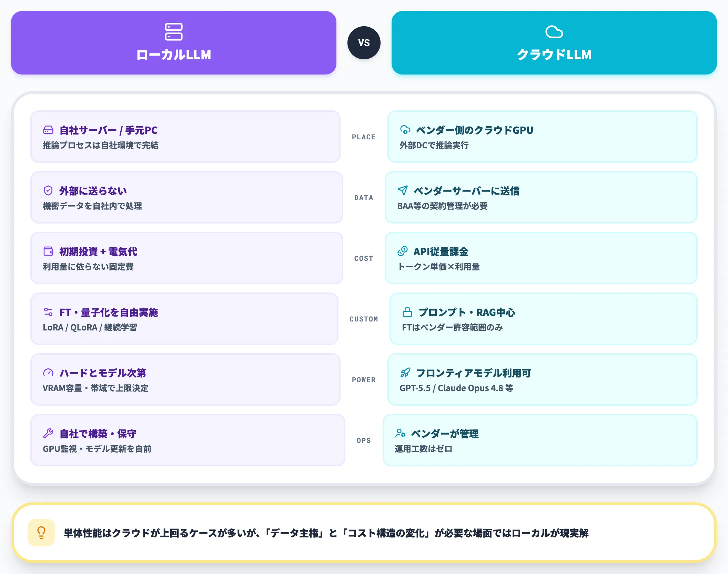This screenshot has width=728, height=574.
Task: Click the shield check icon beside 外部に送らない
Action: pyautogui.click(x=48, y=191)
